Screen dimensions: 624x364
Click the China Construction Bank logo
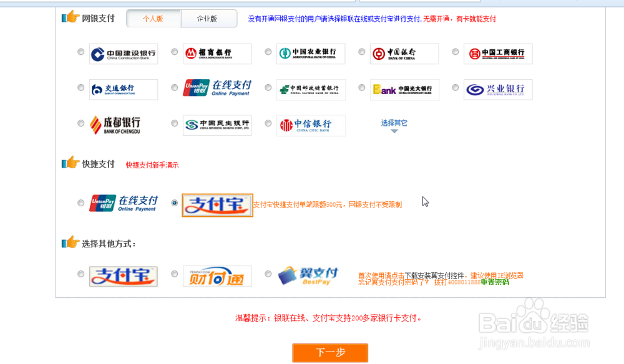point(124,54)
